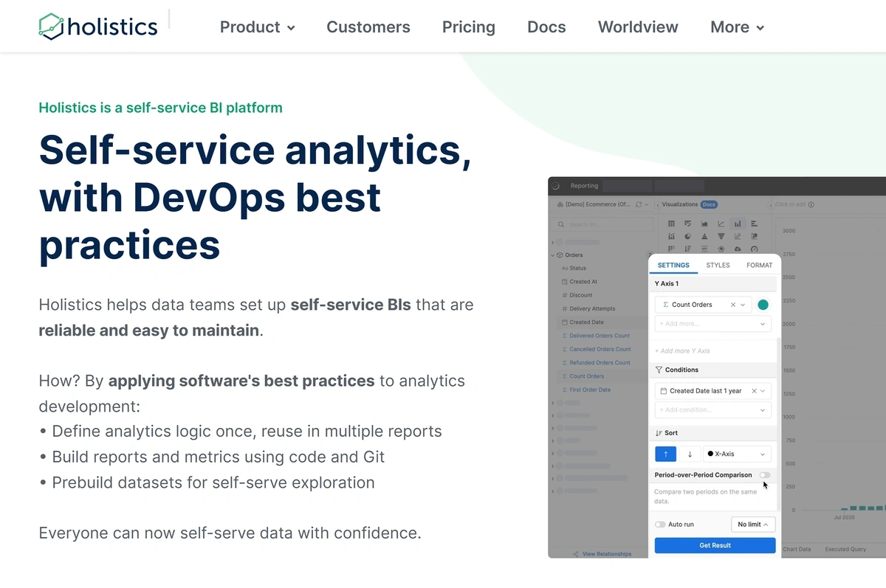Viewport: 886px width, 588px height.
Task: Open the Product dropdown menu
Action: (258, 27)
